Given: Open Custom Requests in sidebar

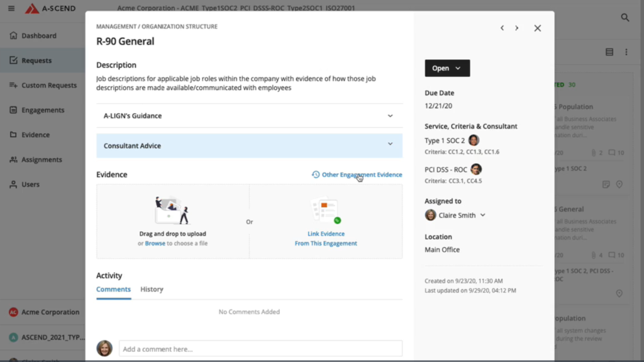Looking at the screenshot, I should pyautogui.click(x=43, y=85).
